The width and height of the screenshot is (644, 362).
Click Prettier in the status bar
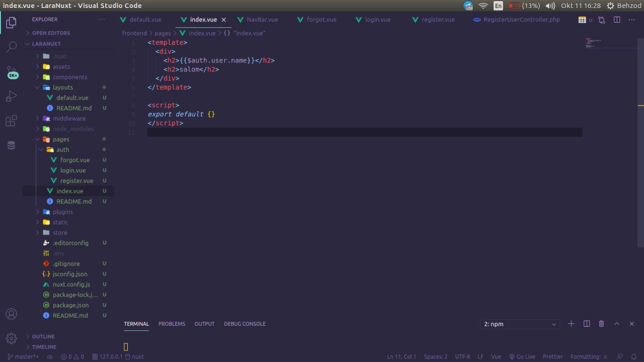553,356
